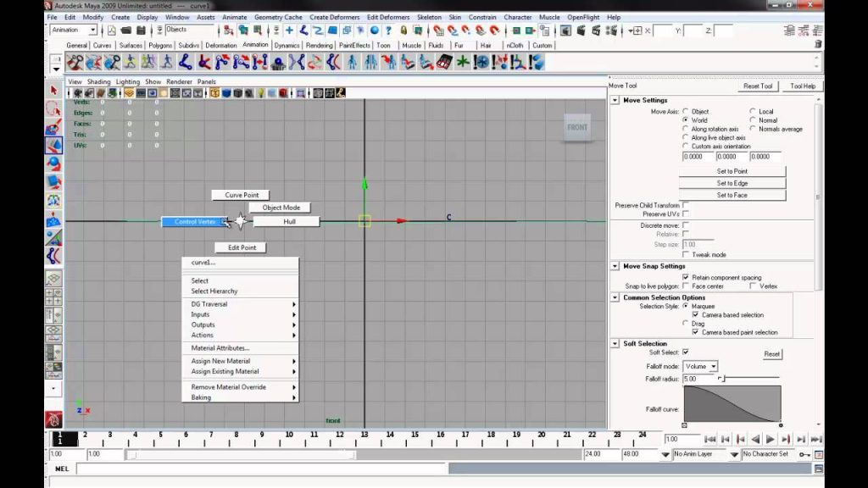Uncheck the Soft Select checkbox
868x488 pixels.
tap(686, 352)
